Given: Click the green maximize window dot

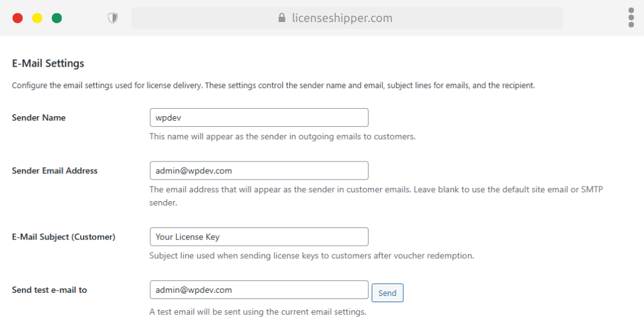Looking at the screenshot, I should tap(57, 18).
